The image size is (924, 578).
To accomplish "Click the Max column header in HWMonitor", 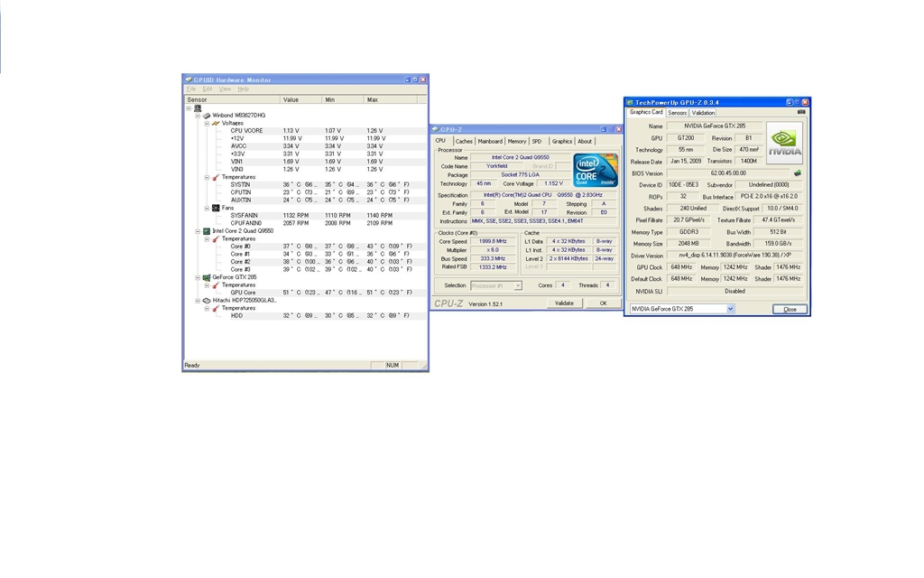I will click(391, 99).
